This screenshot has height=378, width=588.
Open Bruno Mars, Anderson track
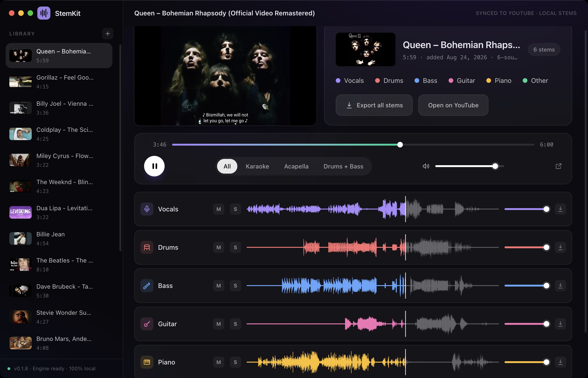point(59,343)
